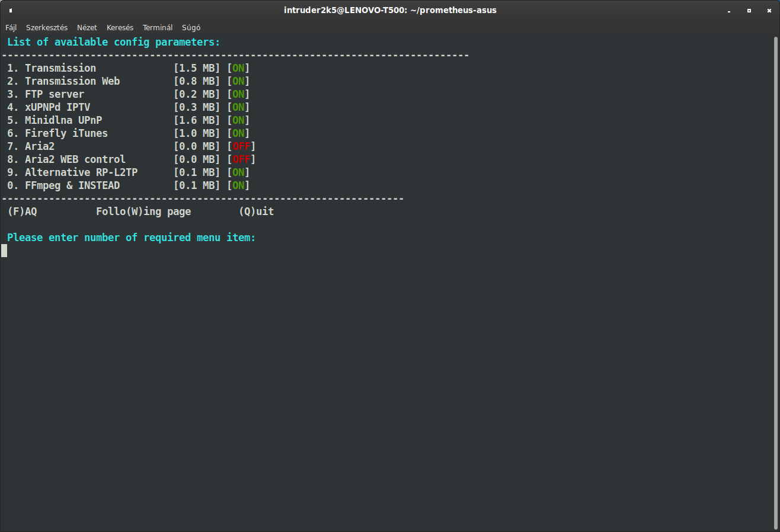Click the (Q)uit option text
780x532 pixels.
tap(256, 211)
